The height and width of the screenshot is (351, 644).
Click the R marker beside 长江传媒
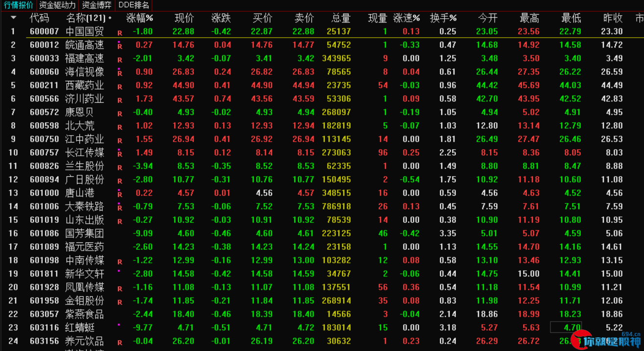[119, 154]
